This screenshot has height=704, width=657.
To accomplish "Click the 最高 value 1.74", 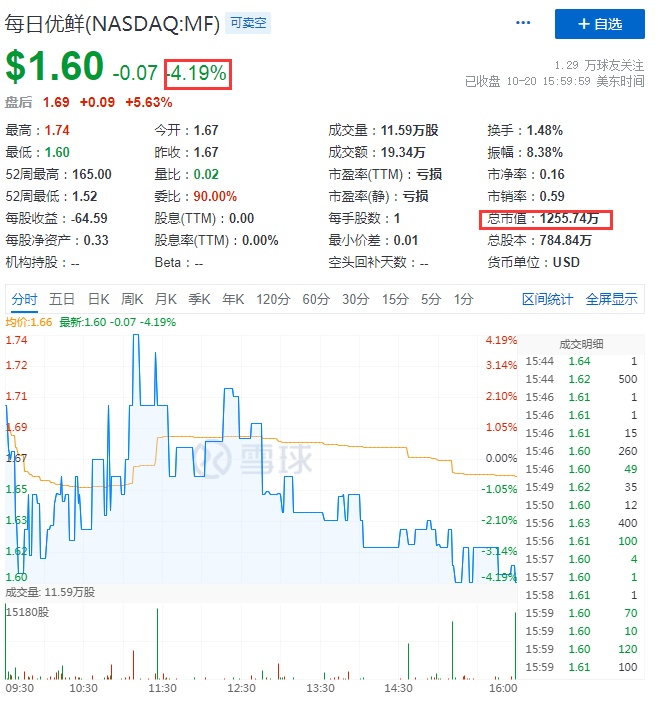I will click(57, 131).
